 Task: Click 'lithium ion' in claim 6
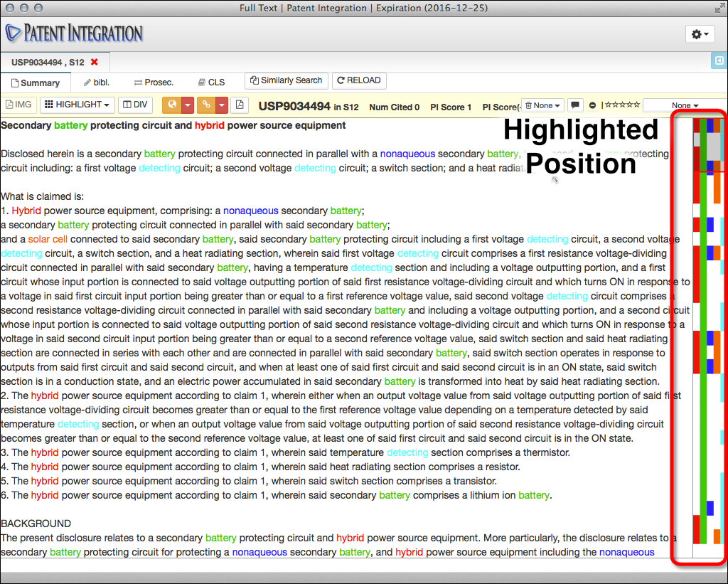(493, 495)
